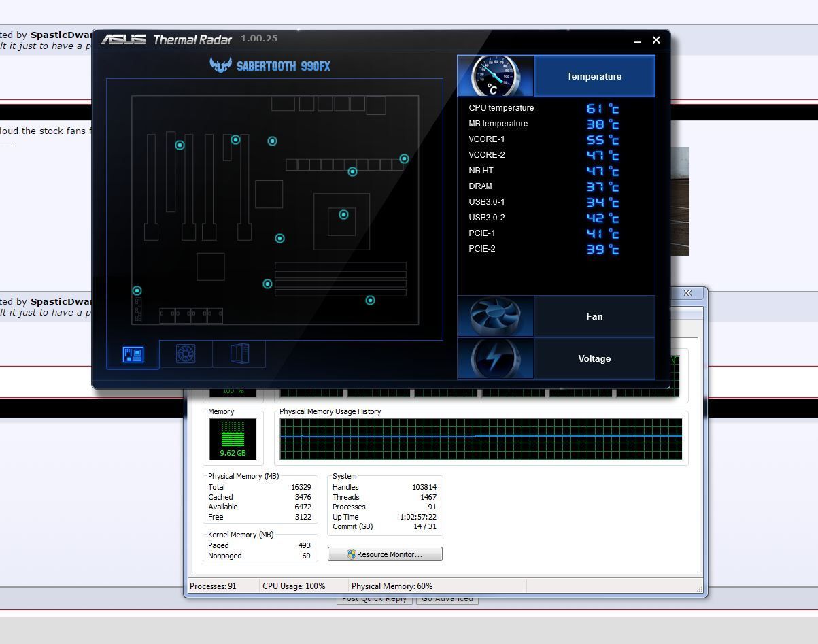This screenshot has width=818, height=644.
Task: Click the sensor dot at the PCI slot on the far left
Action: 180,145
